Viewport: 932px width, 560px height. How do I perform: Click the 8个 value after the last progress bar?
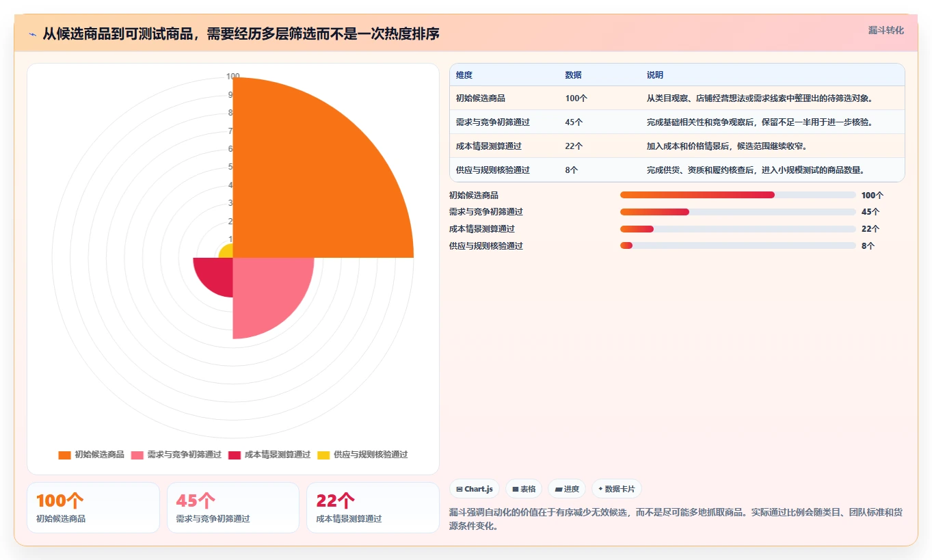point(868,246)
